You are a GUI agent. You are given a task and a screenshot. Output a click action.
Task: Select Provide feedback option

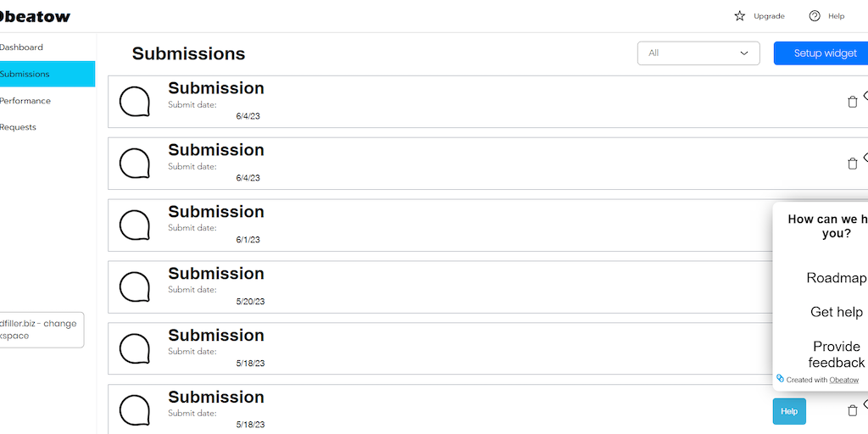point(836,354)
